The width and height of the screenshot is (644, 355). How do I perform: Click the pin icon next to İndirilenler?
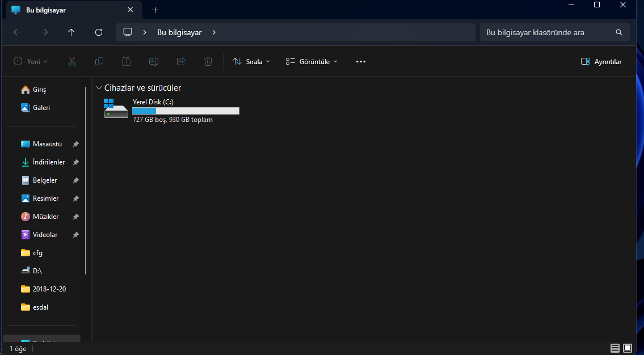(x=75, y=162)
